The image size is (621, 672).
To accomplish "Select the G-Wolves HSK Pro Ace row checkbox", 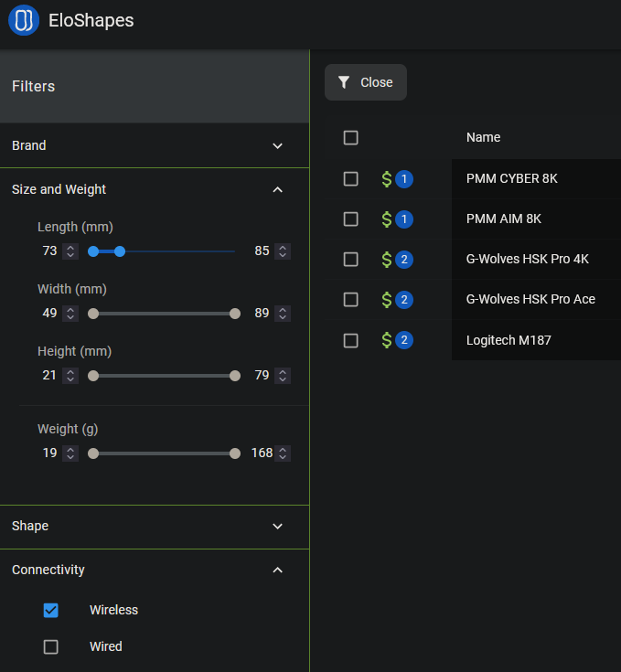I will point(351,300).
